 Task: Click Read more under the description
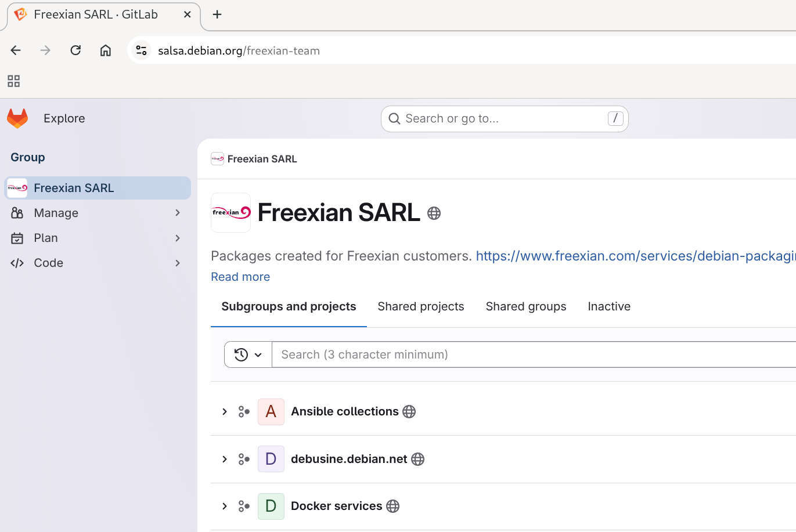click(240, 277)
